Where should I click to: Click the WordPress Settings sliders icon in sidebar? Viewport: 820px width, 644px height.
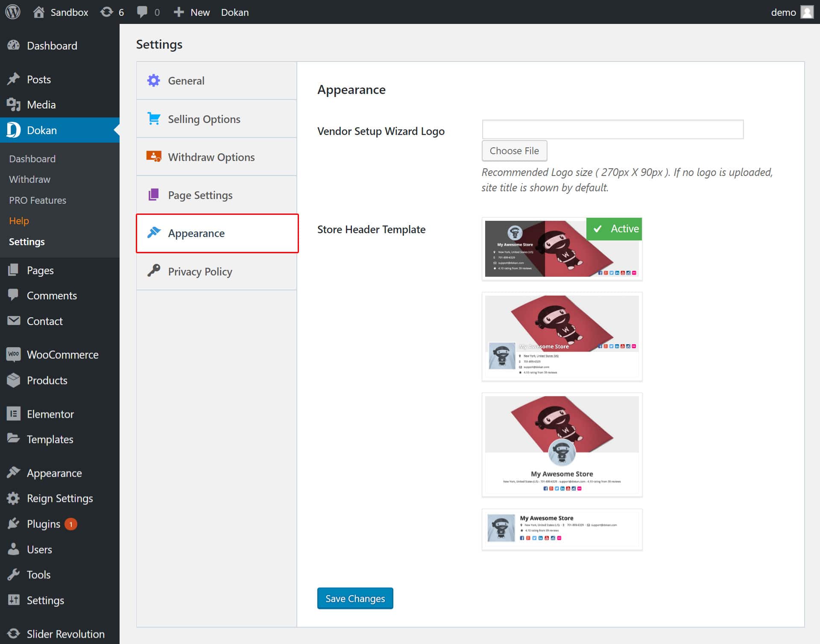click(14, 600)
